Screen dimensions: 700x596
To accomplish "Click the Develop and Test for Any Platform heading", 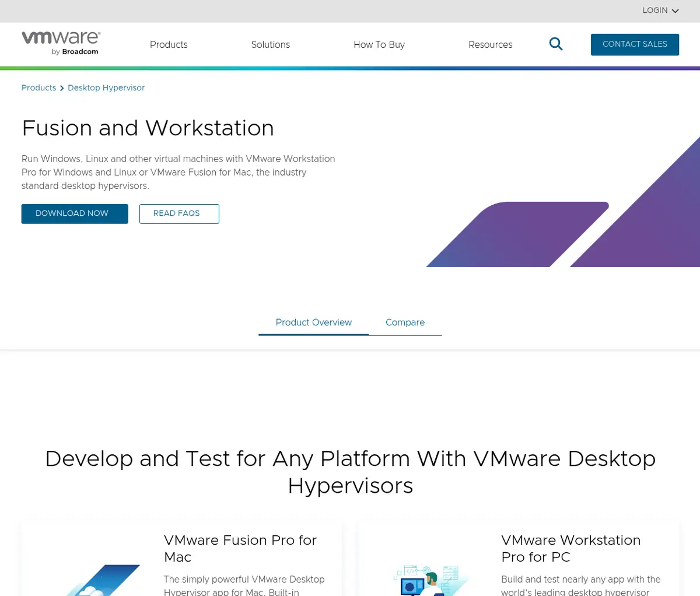I will [x=350, y=472].
